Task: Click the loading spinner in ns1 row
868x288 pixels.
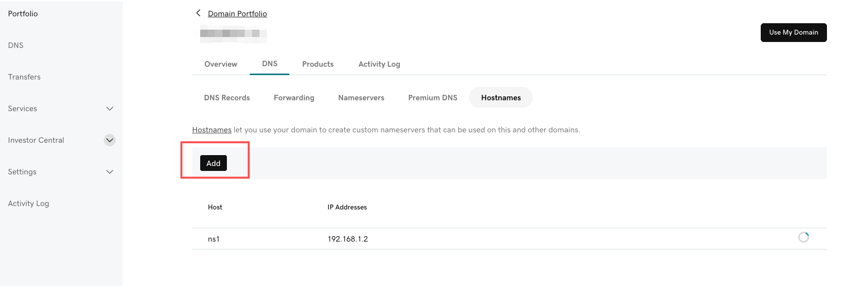Action: point(803,238)
